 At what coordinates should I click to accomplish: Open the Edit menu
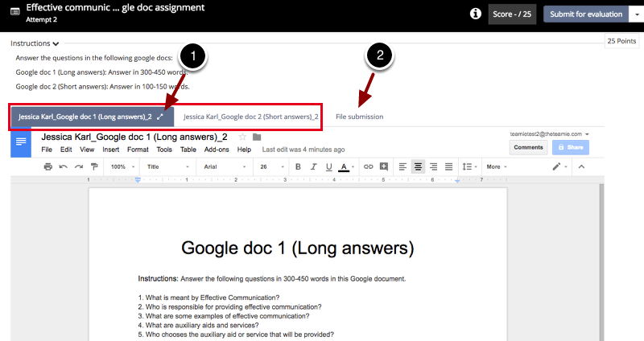66,150
